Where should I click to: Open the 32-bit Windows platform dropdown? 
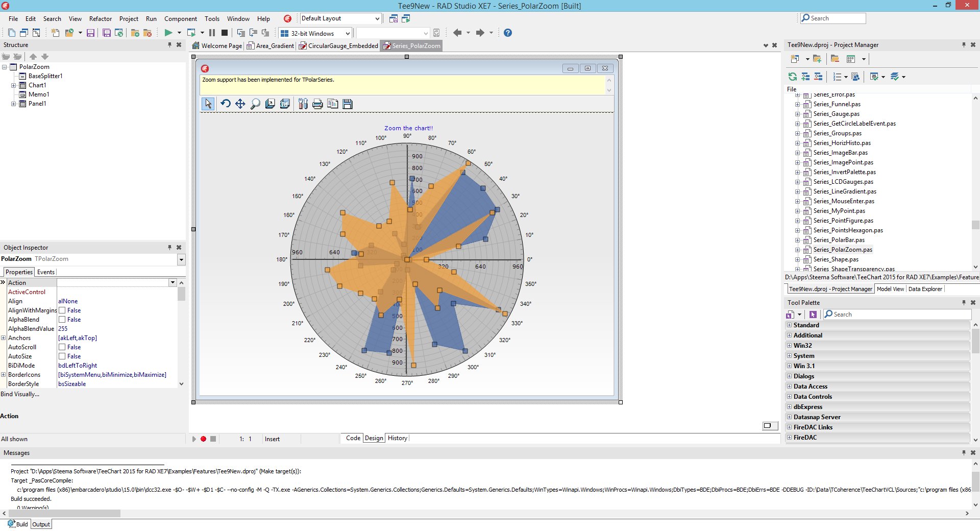348,33
